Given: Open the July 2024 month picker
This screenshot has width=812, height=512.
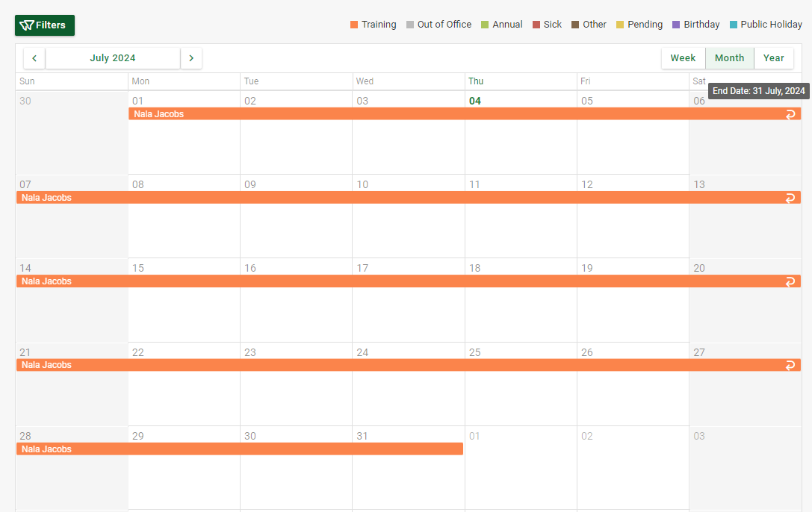Looking at the screenshot, I should (113, 58).
